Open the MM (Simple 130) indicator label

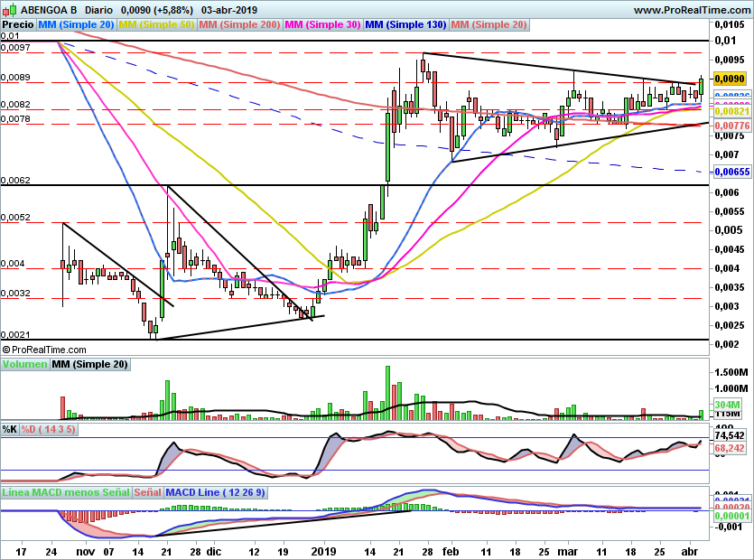point(405,24)
